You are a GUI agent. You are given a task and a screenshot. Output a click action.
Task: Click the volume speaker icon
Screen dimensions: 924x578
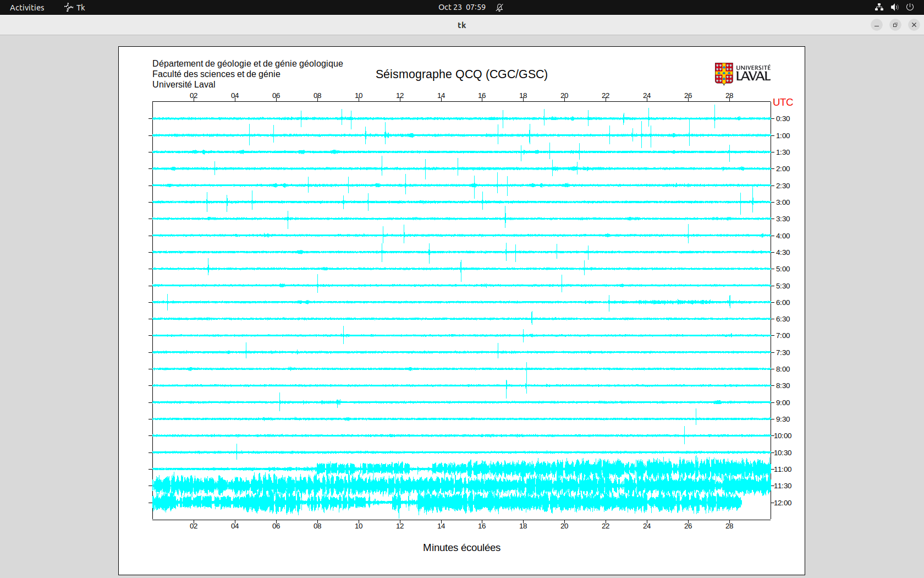click(894, 7)
